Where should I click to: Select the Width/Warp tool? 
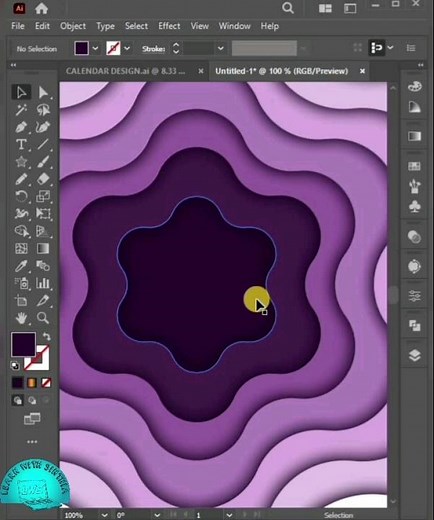coord(21,213)
